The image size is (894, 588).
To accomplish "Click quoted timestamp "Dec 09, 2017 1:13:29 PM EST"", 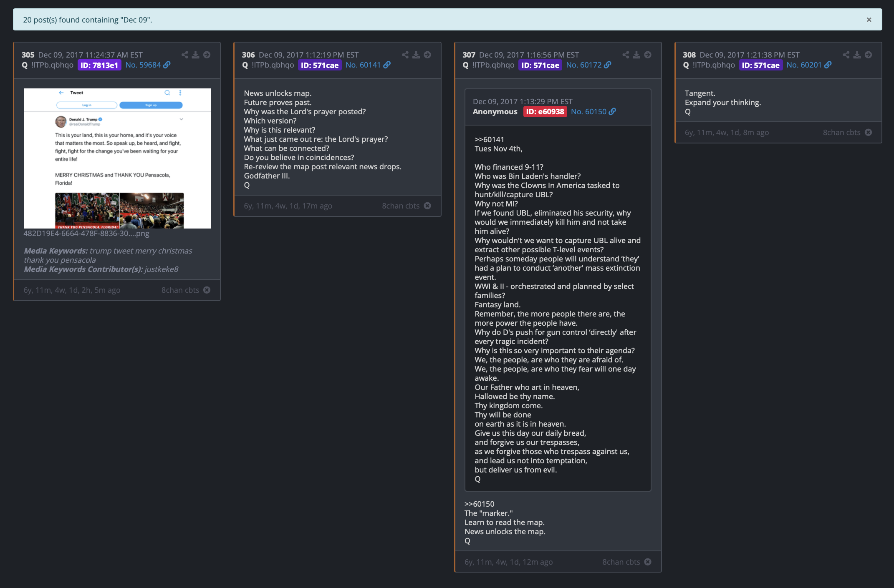I will point(523,102).
